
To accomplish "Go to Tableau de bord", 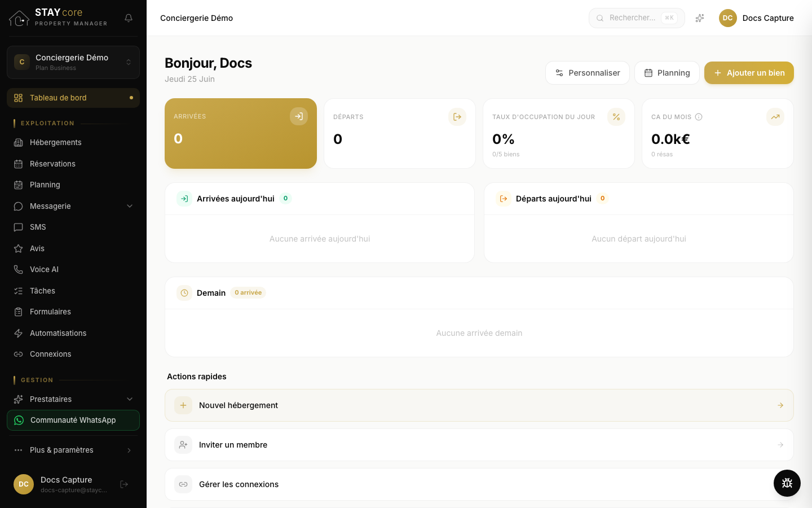I will tap(73, 98).
